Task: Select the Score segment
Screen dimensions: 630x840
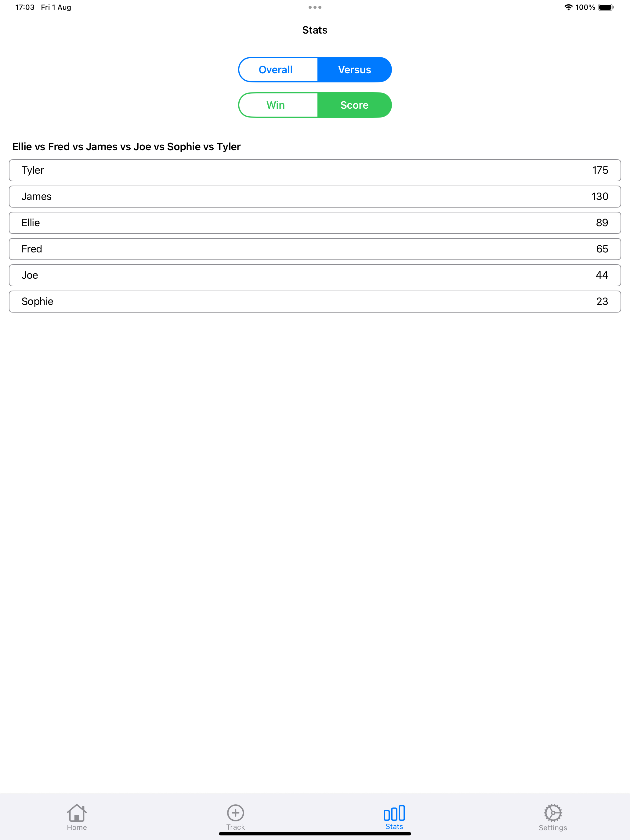Action: coord(354,105)
